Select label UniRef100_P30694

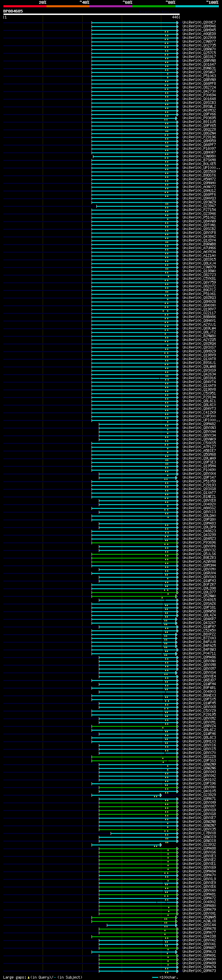[x=199, y=95]
